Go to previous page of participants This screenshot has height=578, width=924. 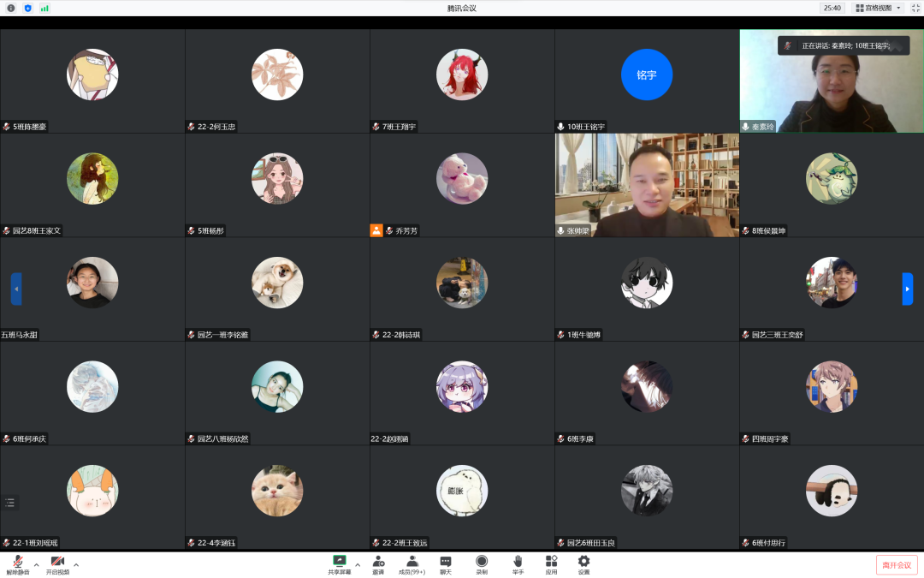(16, 289)
